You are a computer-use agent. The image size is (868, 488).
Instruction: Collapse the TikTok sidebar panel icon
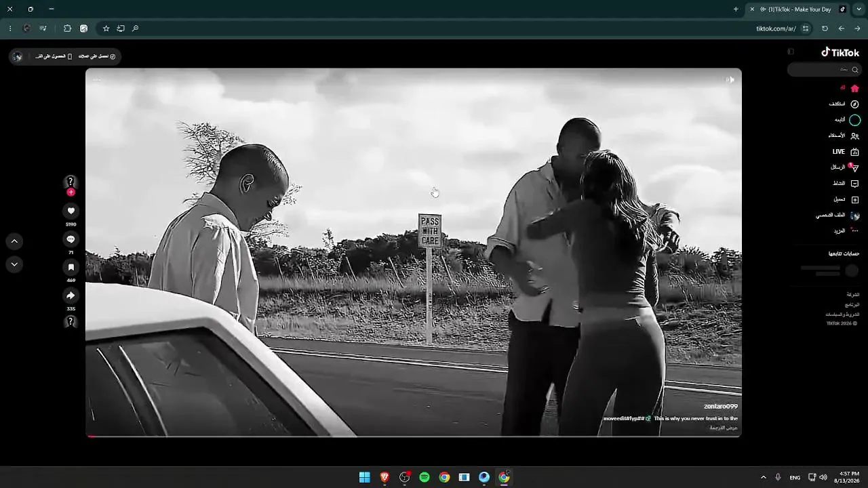pyautogui.click(x=791, y=52)
